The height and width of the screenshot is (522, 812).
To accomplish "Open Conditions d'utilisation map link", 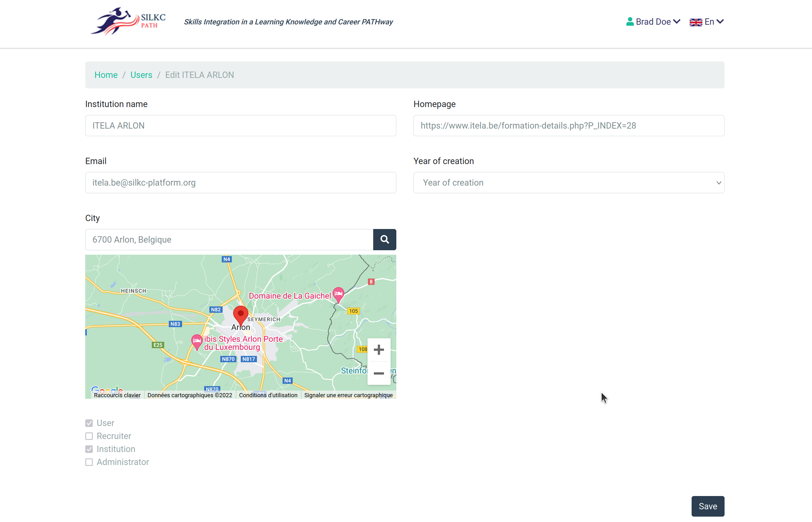I will tap(268, 395).
